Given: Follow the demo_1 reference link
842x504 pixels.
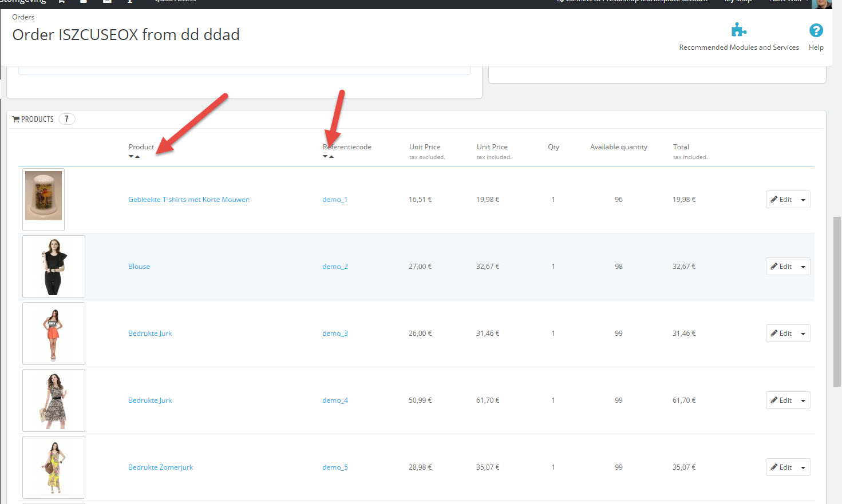Looking at the screenshot, I should click(335, 200).
